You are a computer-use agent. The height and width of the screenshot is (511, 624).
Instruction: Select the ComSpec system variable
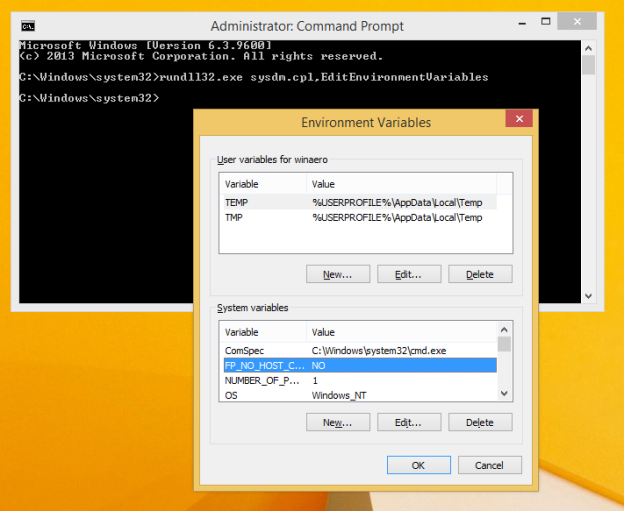360,351
